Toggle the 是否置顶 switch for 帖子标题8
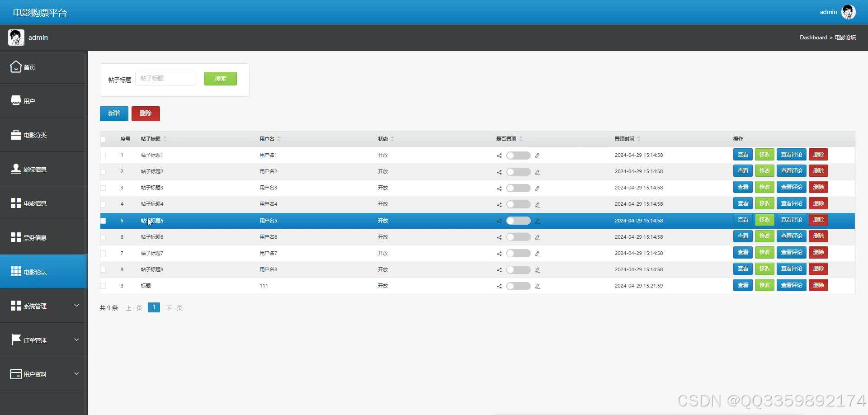Screen dimensions: 868x415 click(518, 270)
